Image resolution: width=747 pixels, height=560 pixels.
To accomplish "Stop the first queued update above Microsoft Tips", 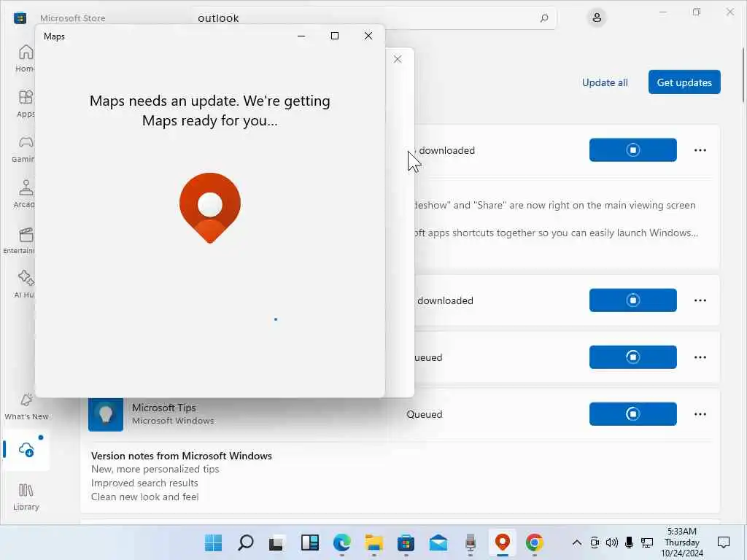I will pos(632,357).
